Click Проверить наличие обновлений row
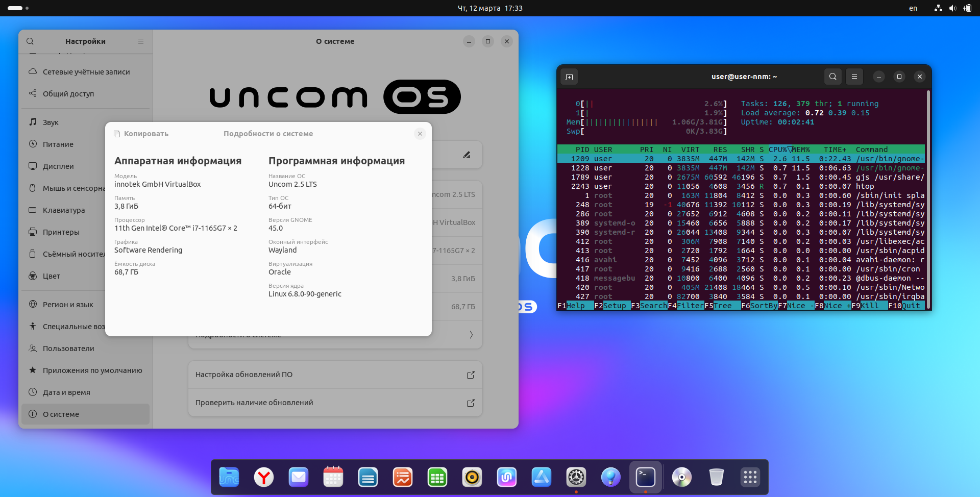Screen dimensions: 980x497 coord(335,403)
